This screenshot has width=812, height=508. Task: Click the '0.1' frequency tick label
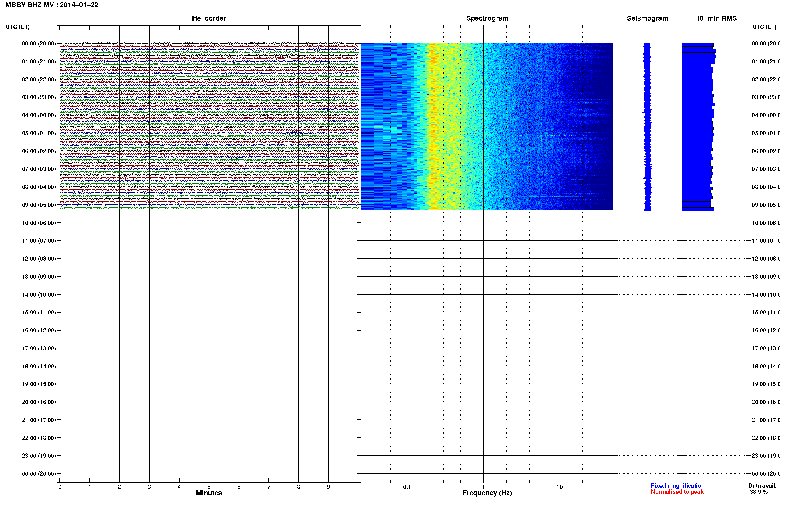[x=407, y=487]
